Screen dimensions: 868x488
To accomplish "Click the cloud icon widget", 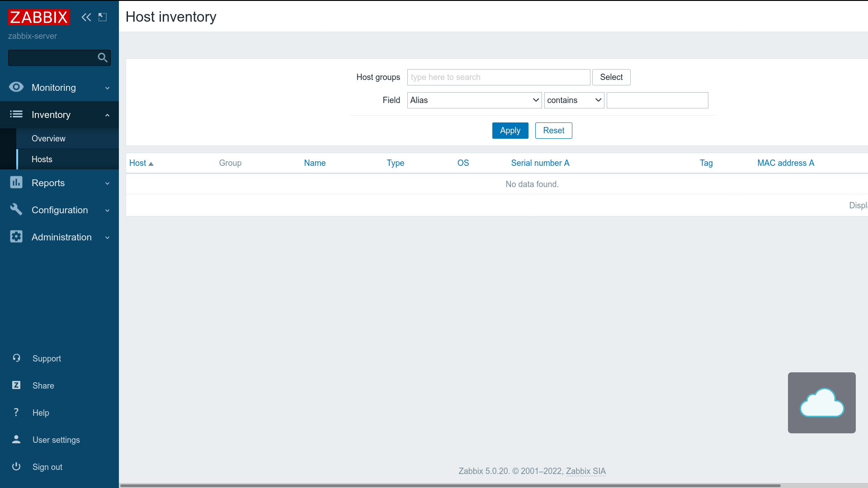I will (x=821, y=403).
